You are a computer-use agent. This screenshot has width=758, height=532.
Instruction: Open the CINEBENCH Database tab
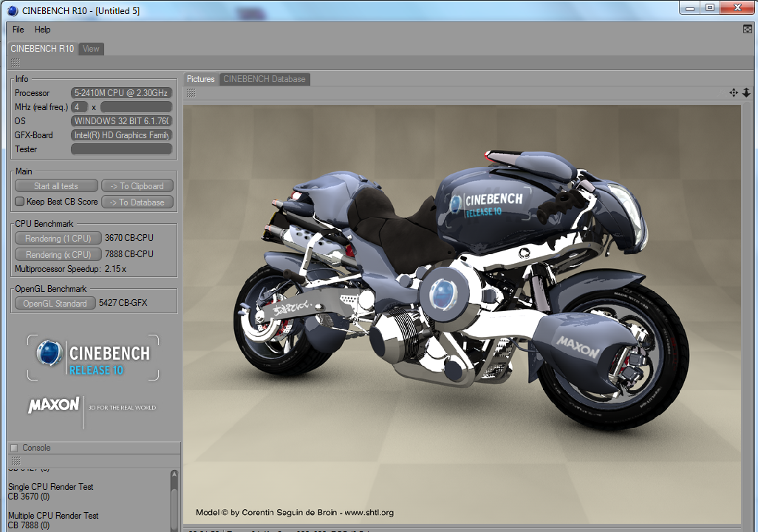[x=264, y=79]
